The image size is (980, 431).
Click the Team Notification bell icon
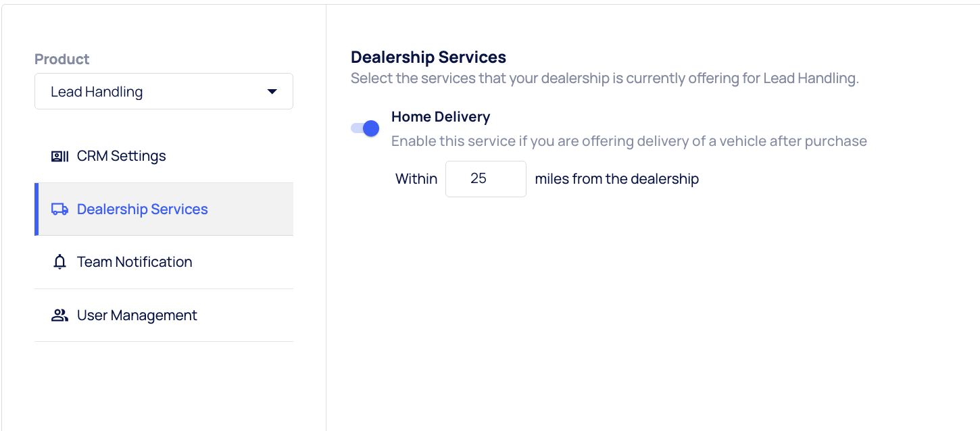pyautogui.click(x=59, y=262)
